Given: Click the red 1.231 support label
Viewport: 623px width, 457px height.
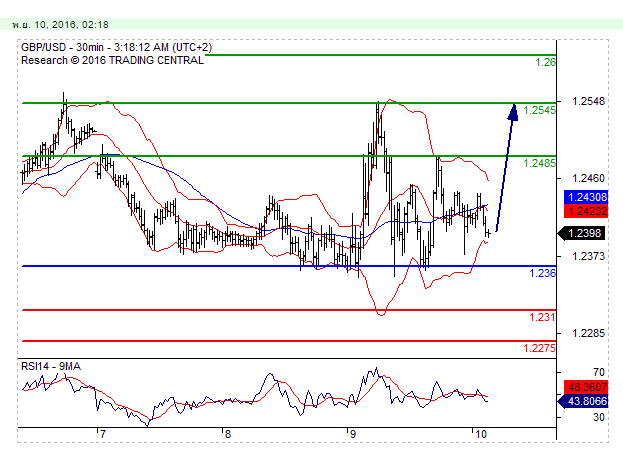Looking at the screenshot, I should [542, 317].
